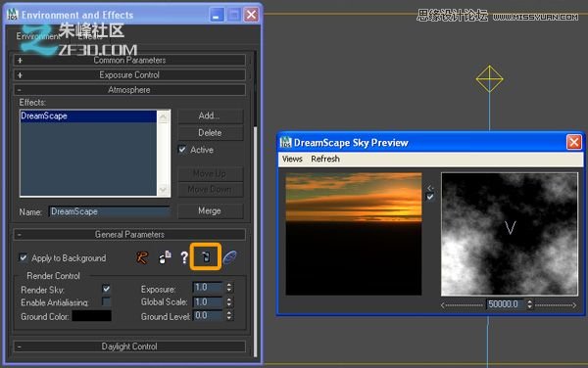The image size is (588, 368).
Task: Click the Add... button
Action: point(210,115)
